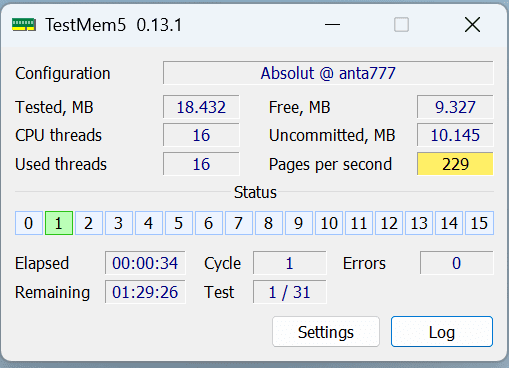
Task: Select status thread box 14
Action: (x=449, y=223)
